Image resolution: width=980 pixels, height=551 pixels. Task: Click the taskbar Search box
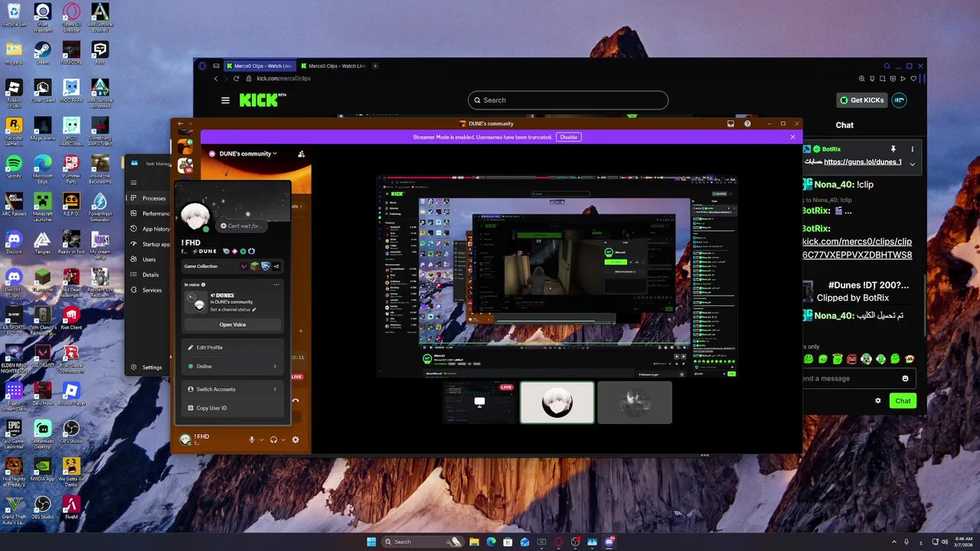(423, 542)
